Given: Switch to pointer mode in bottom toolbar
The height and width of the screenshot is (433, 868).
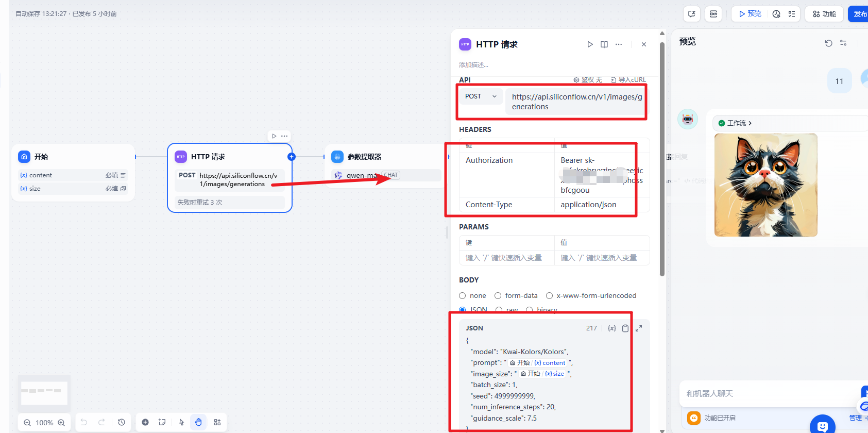Looking at the screenshot, I should 181,422.
